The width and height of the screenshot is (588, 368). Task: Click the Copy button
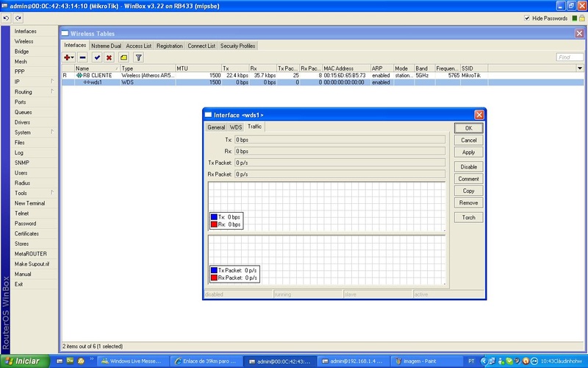click(x=469, y=191)
